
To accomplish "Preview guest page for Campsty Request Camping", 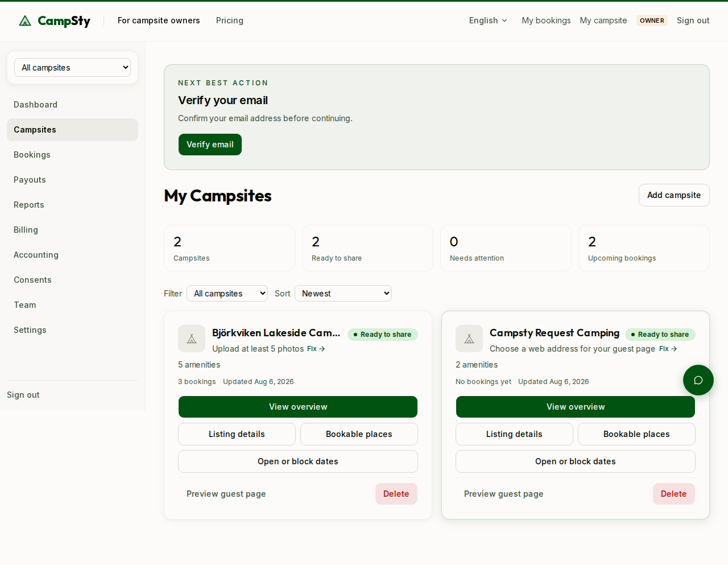I will pos(504,494).
